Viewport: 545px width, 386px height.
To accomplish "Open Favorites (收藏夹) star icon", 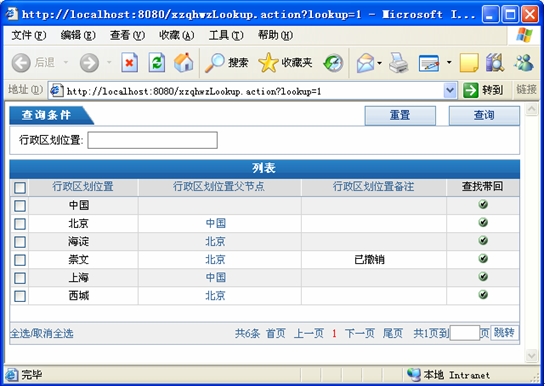I will (x=285, y=63).
